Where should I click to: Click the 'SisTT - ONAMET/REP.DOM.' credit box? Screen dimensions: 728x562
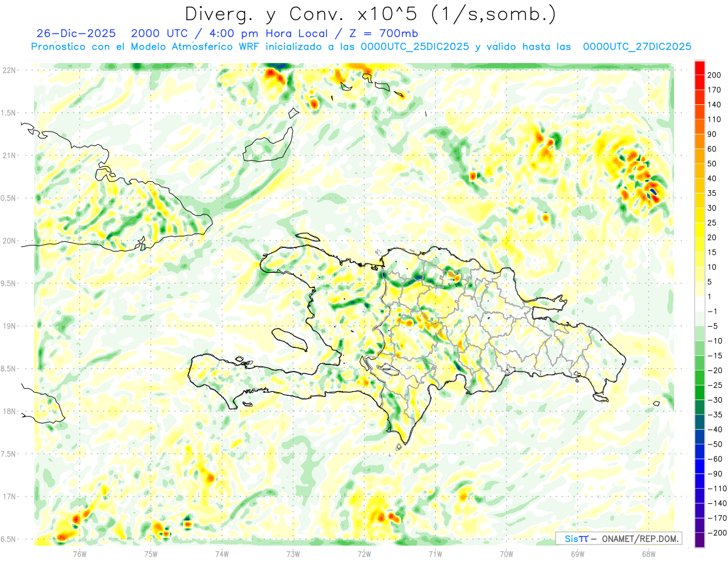tap(618, 538)
